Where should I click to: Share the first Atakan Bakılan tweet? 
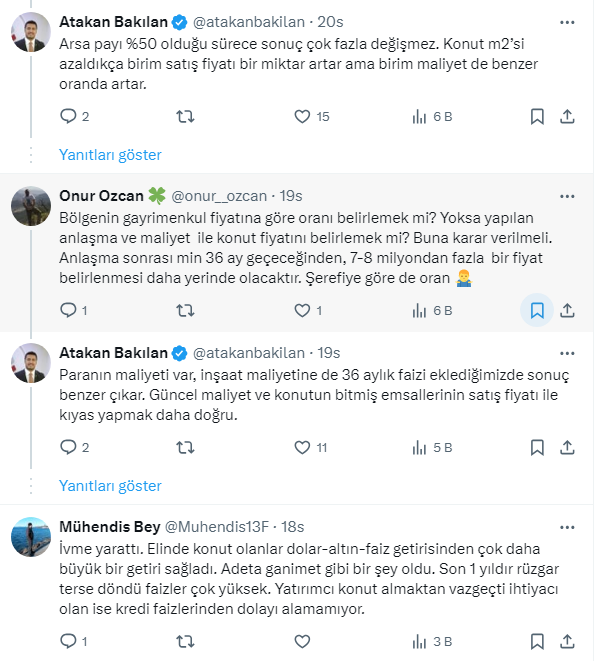tap(567, 117)
